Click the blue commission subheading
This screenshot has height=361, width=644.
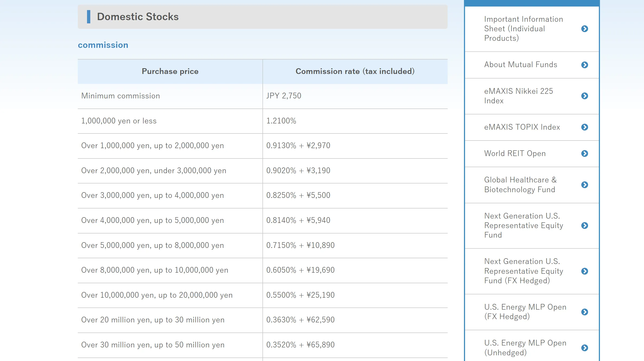coord(103,45)
